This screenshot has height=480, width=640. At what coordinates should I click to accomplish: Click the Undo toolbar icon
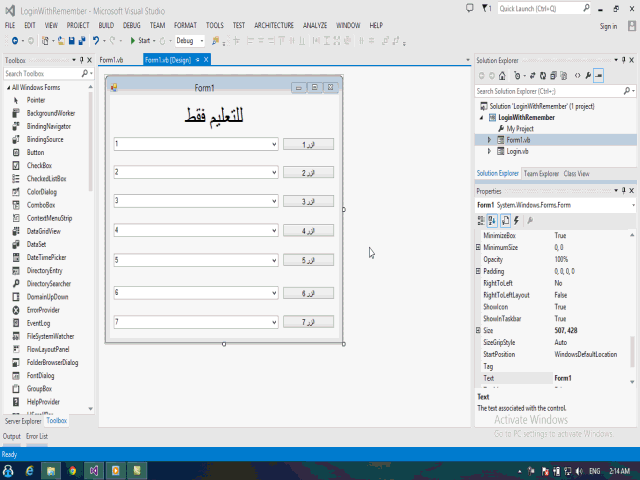coord(96,41)
